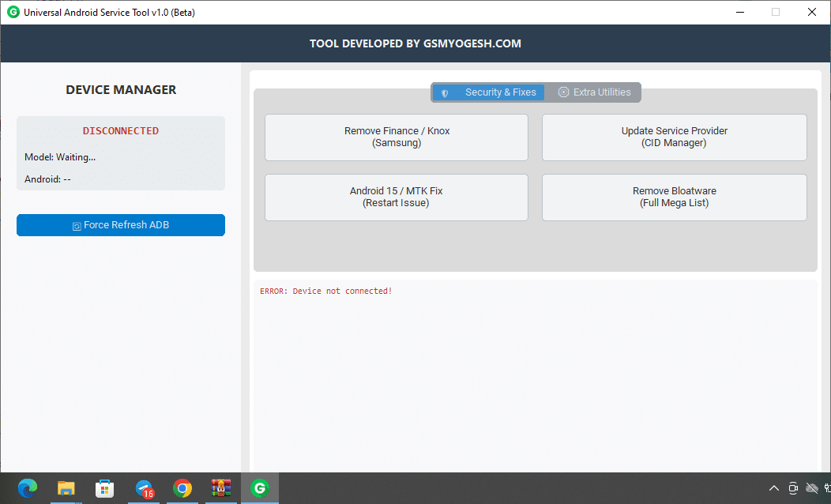This screenshot has height=504, width=831.
Task: Open the Microsoft Store from the taskbar
Action: pos(104,488)
